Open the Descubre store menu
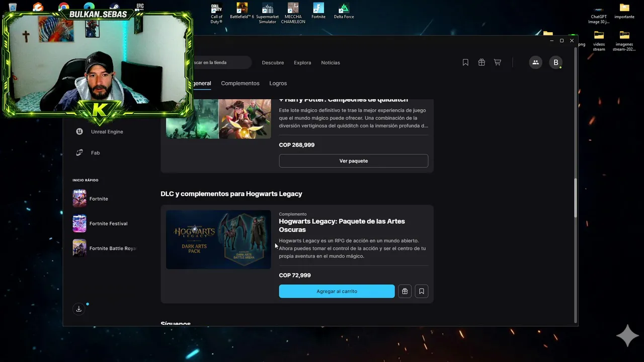Image resolution: width=644 pixels, height=362 pixels. point(273,63)
